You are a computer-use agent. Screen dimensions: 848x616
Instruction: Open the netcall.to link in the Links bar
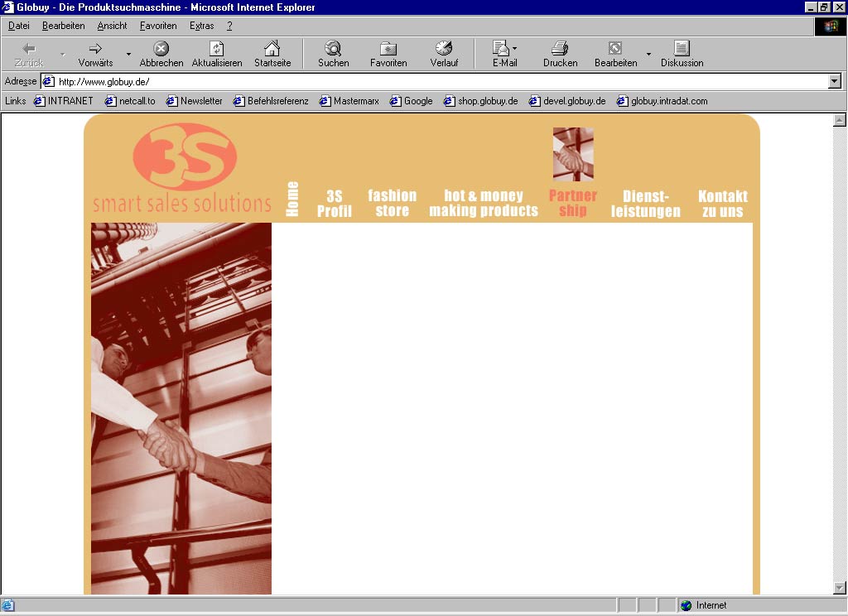(x=130, y=101)
